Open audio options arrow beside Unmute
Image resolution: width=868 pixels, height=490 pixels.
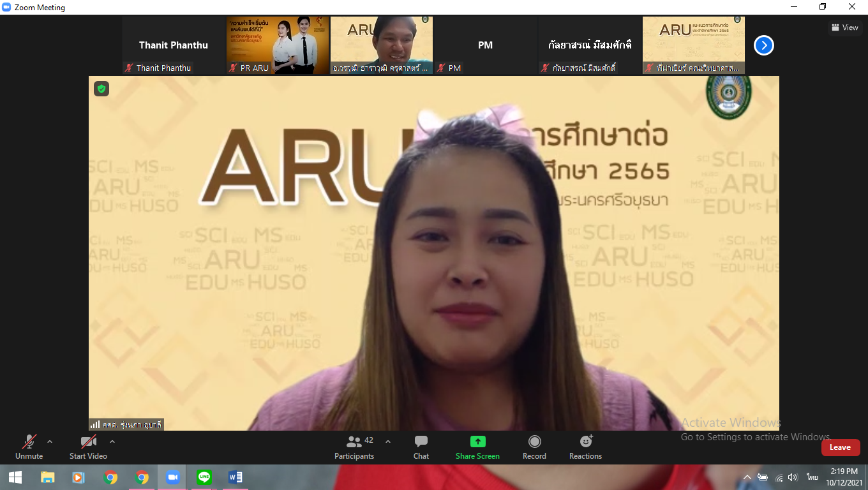click(x=50, y=442)
